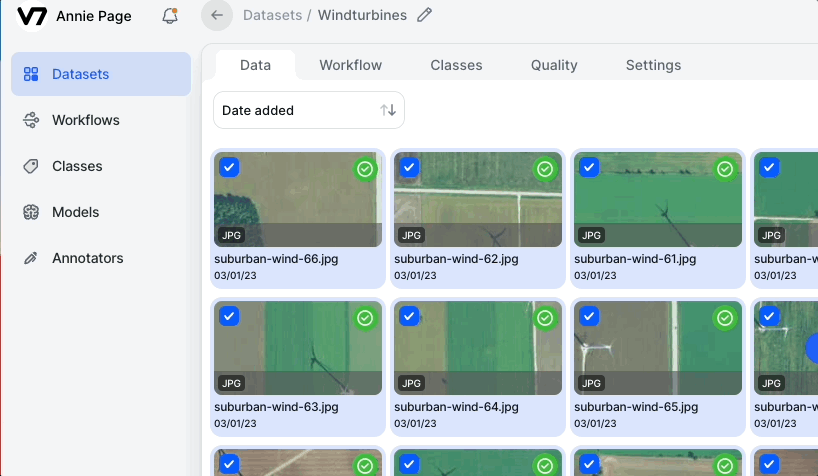Uncheck suburban-wind-64.jpg checkbox

(410, 316)
